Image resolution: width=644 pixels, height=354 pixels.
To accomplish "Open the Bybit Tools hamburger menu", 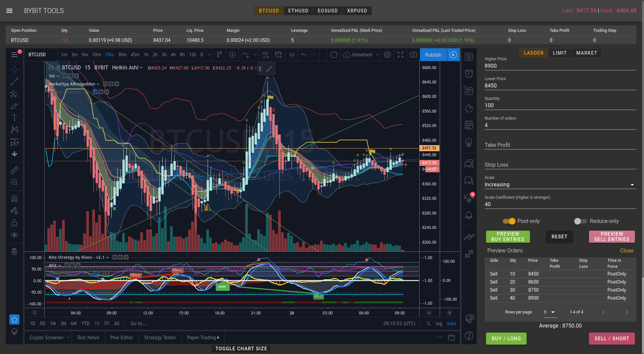I will [9, 11].
